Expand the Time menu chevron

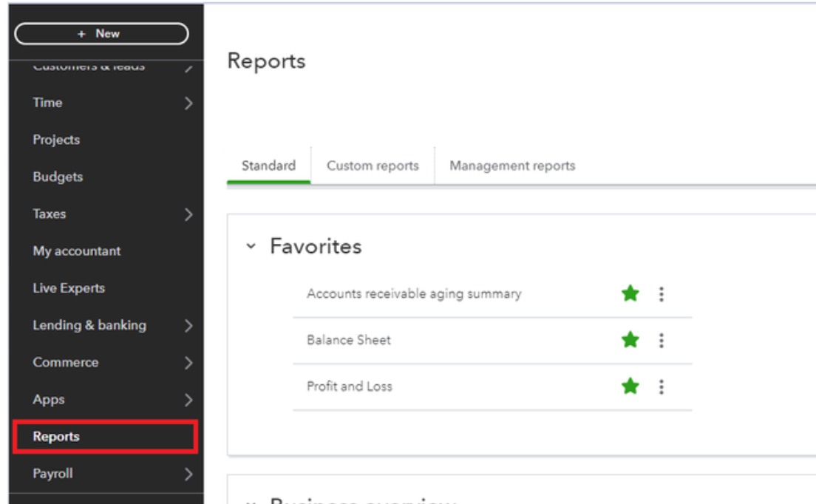[x=188, y=103]
